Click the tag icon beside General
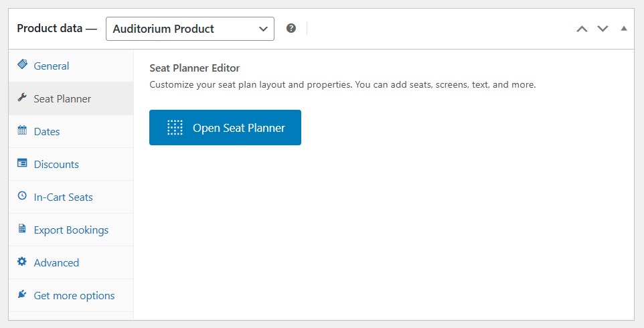The width and height of the screenshot is (644, 328). (22, 65)
